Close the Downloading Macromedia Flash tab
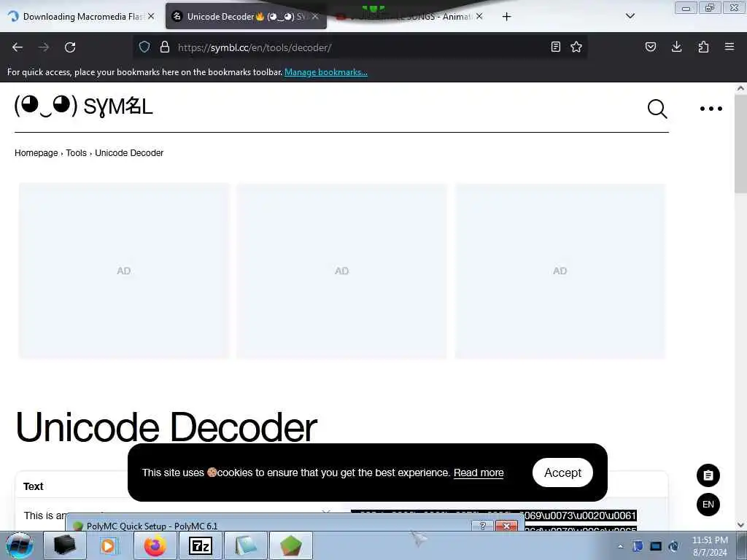 [x=151, y=16]
